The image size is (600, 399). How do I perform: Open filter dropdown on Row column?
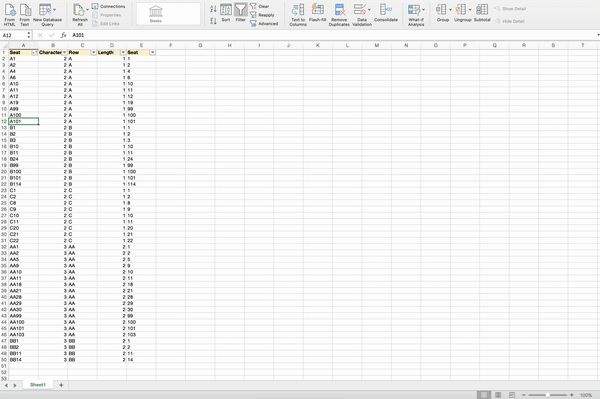93,52
